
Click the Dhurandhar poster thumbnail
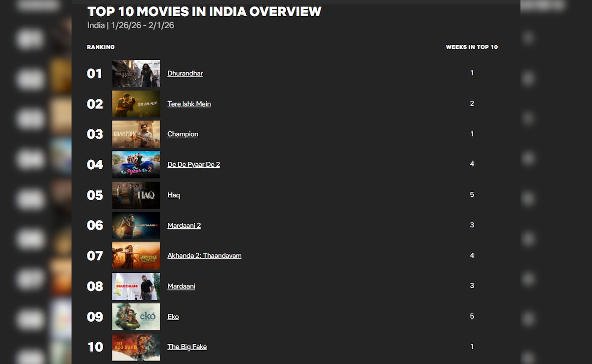click(x=136, y=73)
